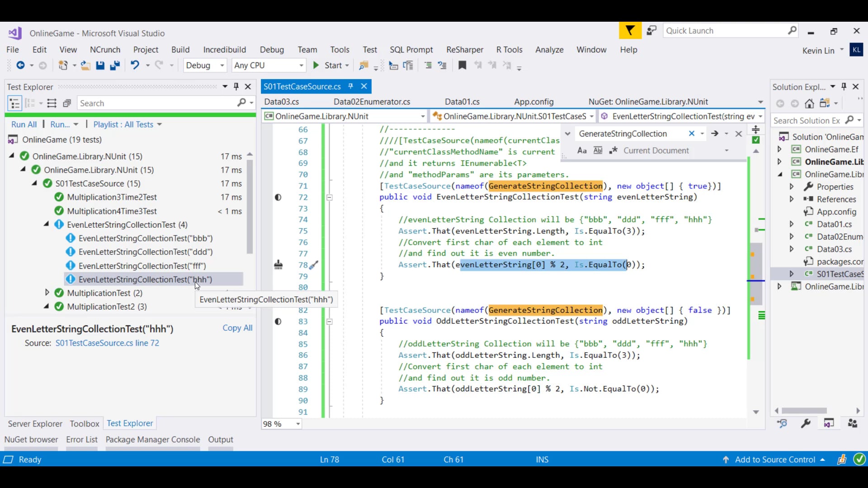The image size is (868, 488).
Task: Pin the Test Explorer panel
Action: click(236, 86)
